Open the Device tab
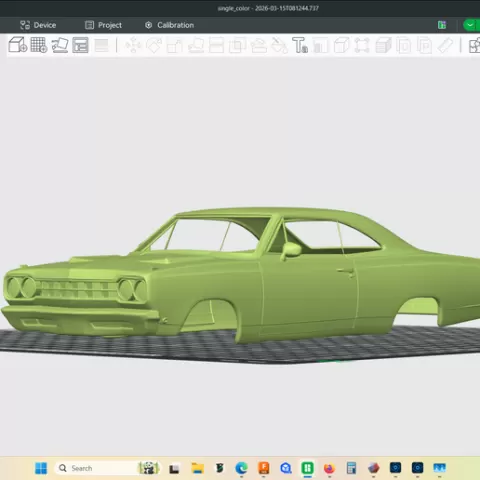Viewport: 480px width, 480px height. coord(38,25)
